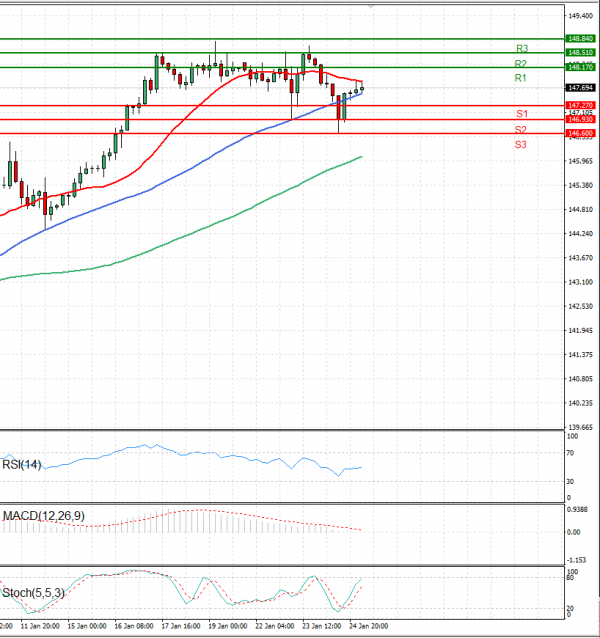Click the R1 resistance label

point(521,78)
